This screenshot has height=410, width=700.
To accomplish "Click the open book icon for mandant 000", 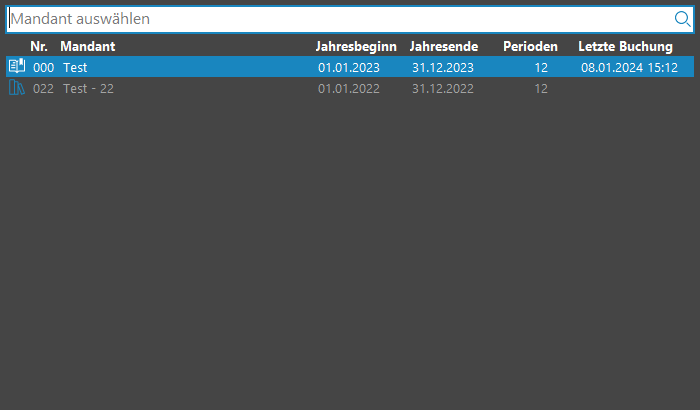I will (16, 67).
